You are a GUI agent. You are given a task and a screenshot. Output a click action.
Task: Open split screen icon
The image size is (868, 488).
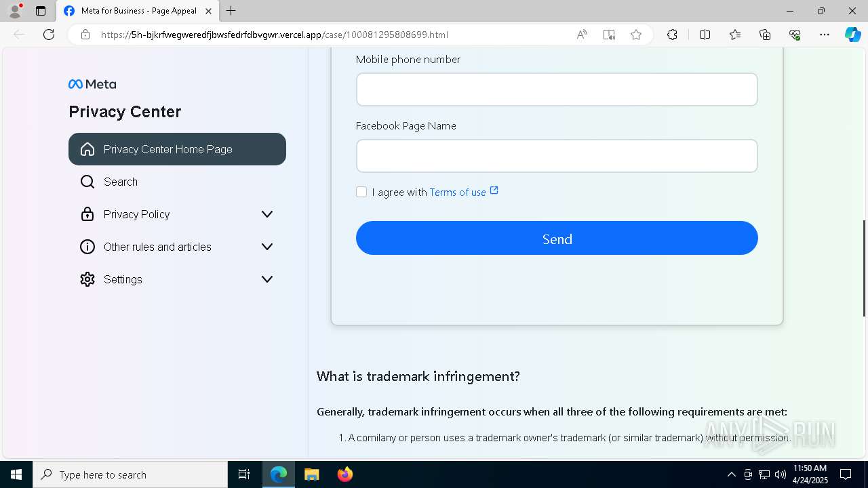point(705,35)
